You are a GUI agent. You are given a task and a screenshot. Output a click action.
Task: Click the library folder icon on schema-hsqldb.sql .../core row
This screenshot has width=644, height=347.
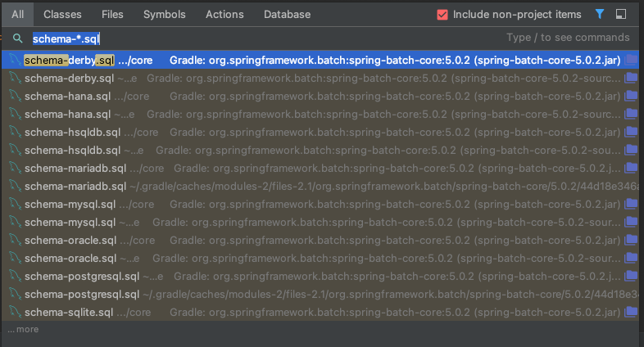[631, 133]
